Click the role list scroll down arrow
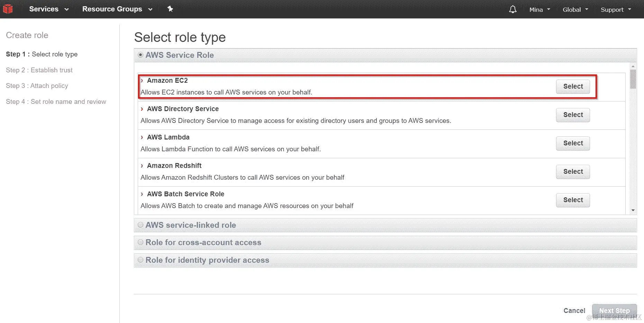The height and width of the screenshot is (323, 644). tap(633, 210)
